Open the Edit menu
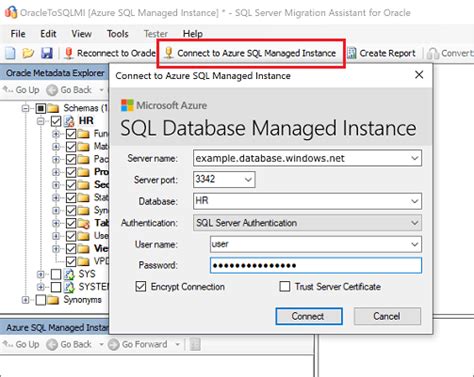The height and width of the screenshot is (377, 474). coord(48,34)
